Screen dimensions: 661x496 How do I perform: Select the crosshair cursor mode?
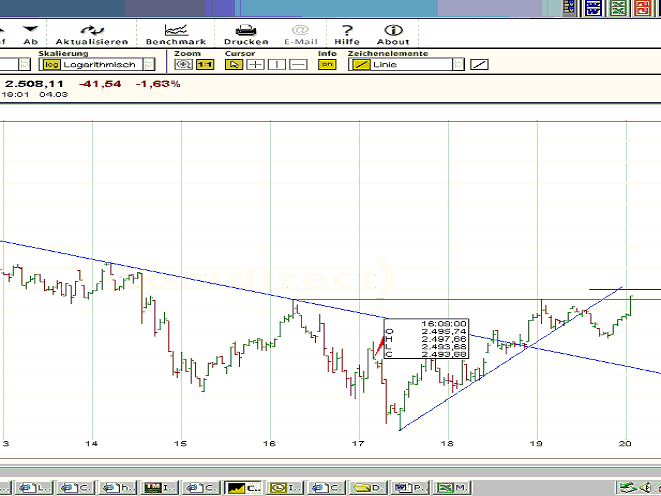(x=255, y=64)
